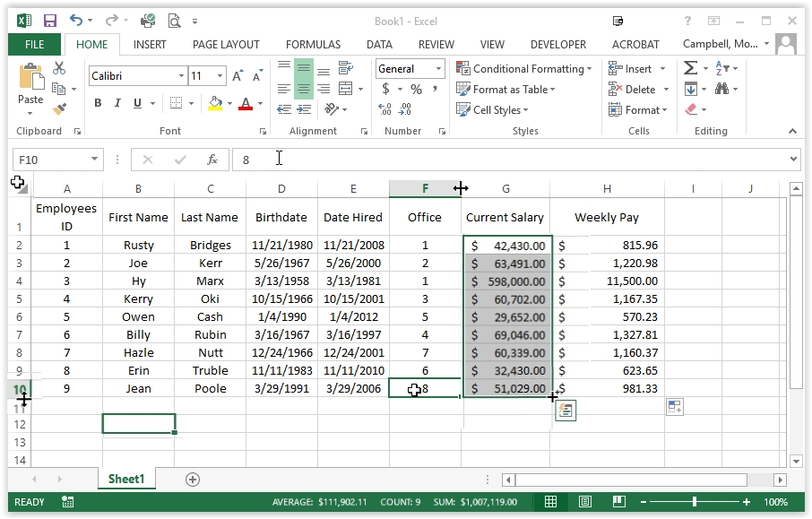Expand the General number format dropdown
Screen dimensions: 812x519
[438, 69]
